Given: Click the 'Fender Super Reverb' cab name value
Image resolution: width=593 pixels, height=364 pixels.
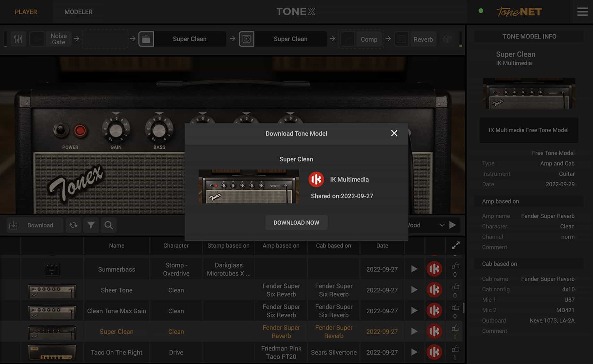Looking at the screenshot, I should (x=548, y=279).
